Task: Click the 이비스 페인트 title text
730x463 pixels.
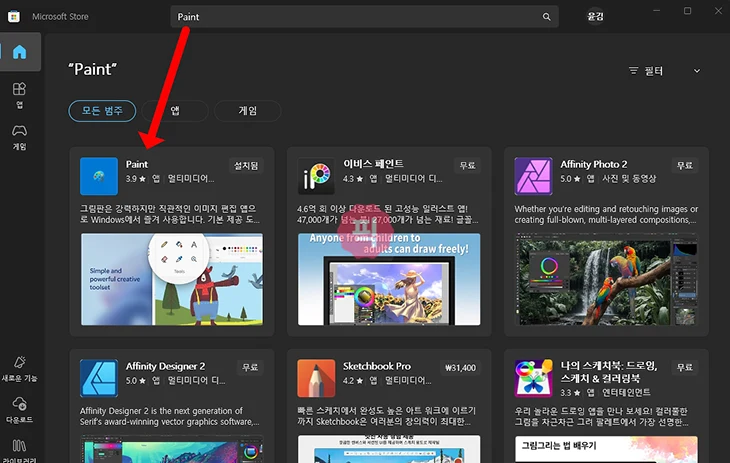Action: pyautogui.click(x=373, y=164)
